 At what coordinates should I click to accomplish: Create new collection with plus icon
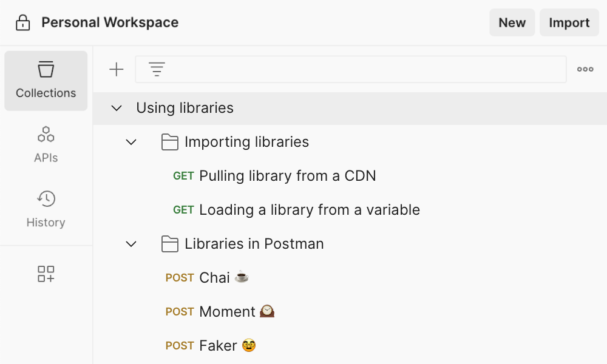116,70
